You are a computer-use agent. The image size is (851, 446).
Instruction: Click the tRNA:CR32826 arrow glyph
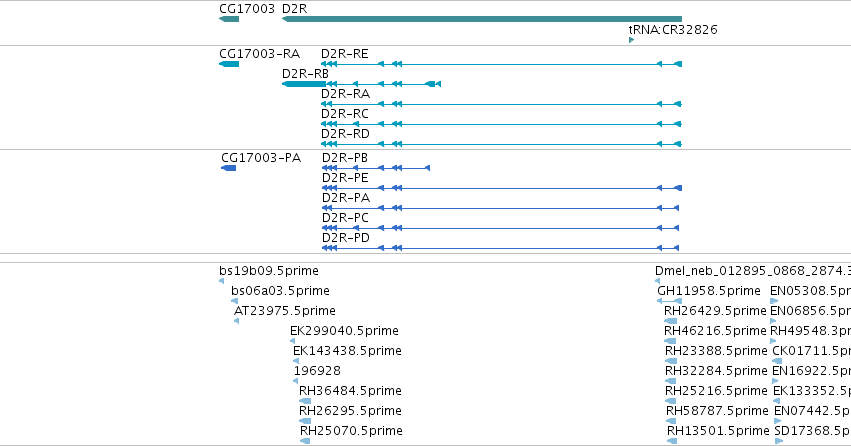[631, 40]
